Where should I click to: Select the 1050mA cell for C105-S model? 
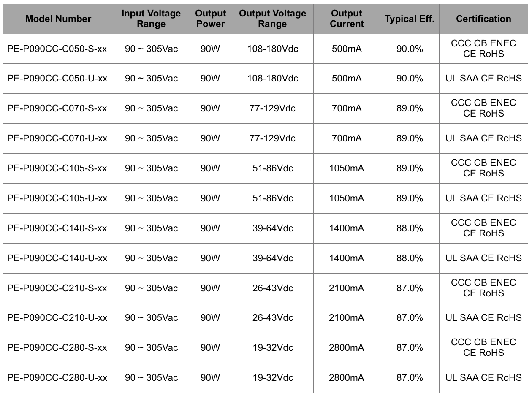(347, 168)
